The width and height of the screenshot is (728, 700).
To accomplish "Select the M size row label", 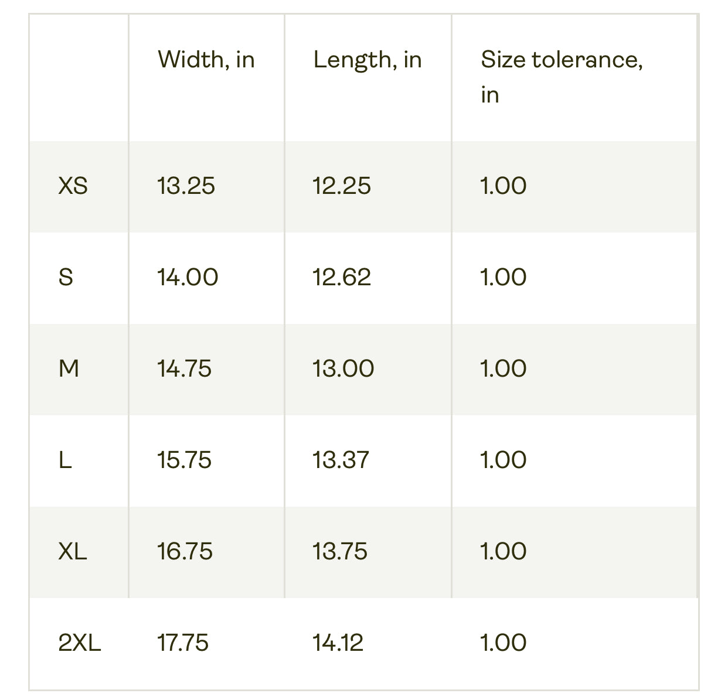I will point(69,368).
